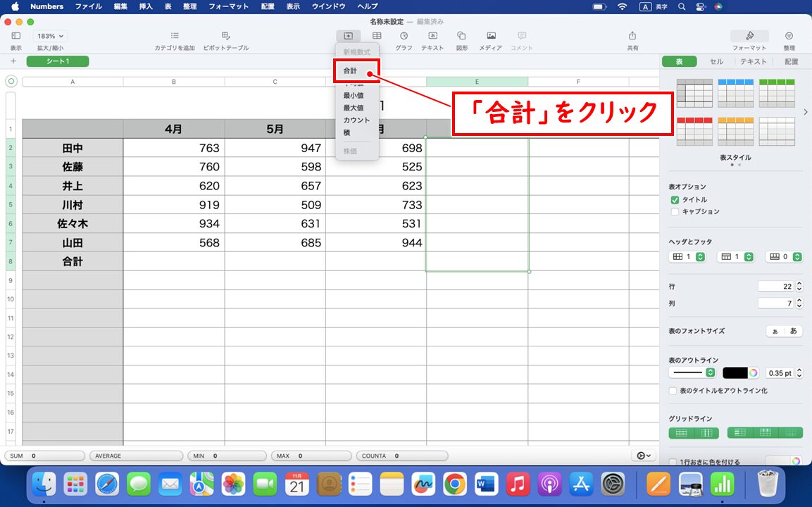Screen dimensions: 812x507
Task: Open the 整理 panel icon
Action: coord(789,37)
